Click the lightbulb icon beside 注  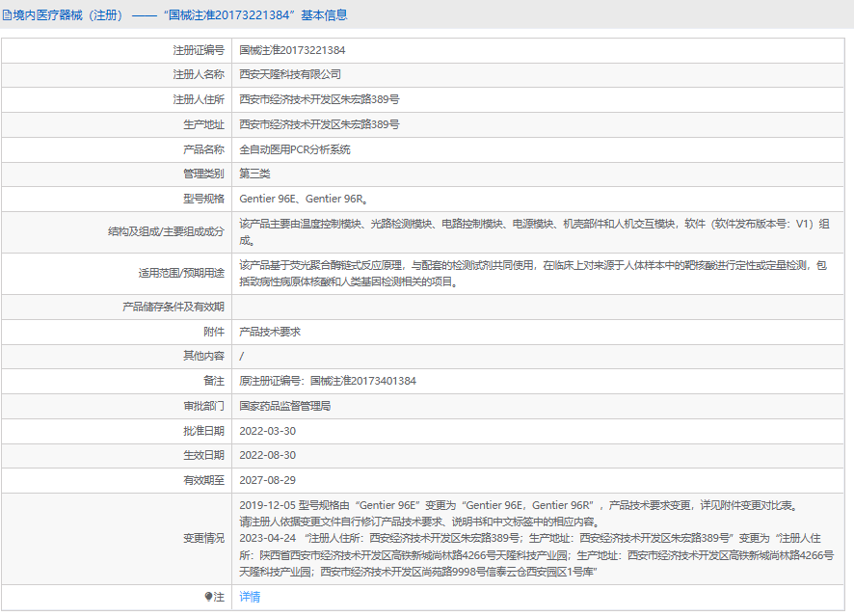(x=208, y=597)
